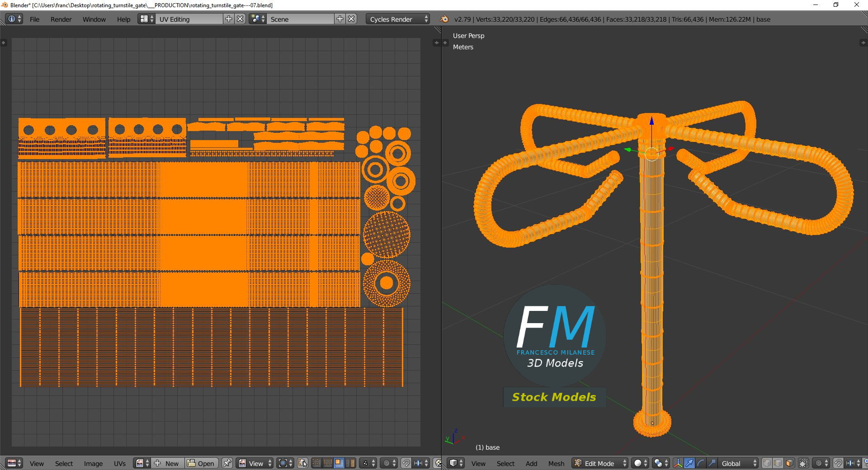Open an image file
Screen dimensions: 868x470
tap(201, 463)
